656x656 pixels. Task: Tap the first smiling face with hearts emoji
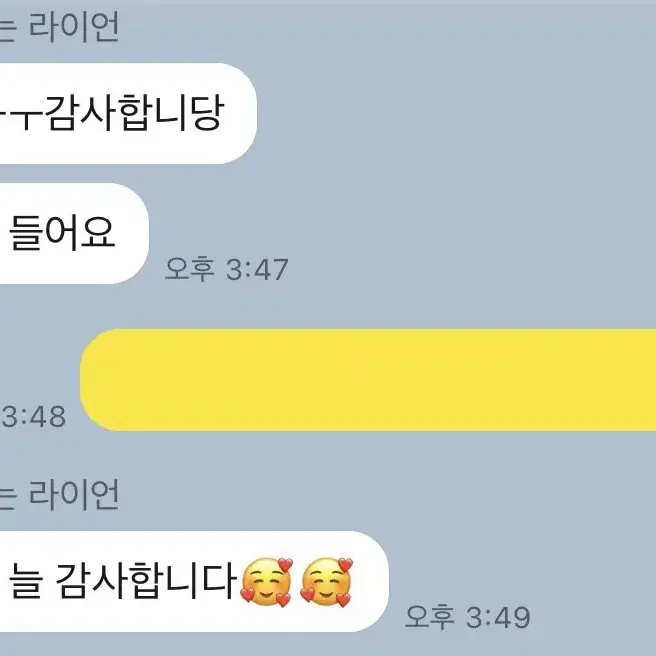[x=266, y=582]
